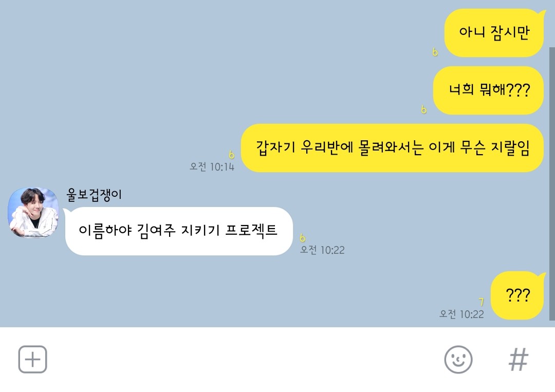Click the chat scrollbar on right edge
This screenshot has height=392, width=555.
552,183
